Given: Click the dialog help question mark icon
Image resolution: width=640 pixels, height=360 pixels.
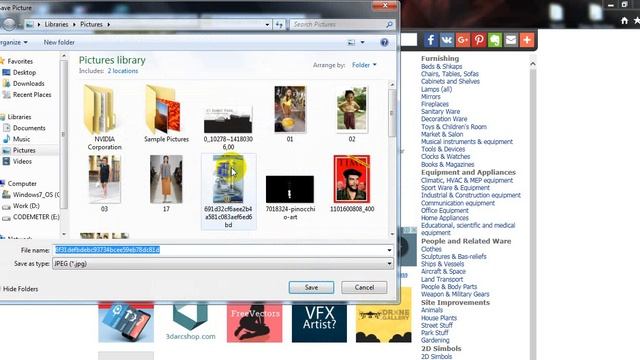Looking at the screenshot, I should tap(384, 42).
